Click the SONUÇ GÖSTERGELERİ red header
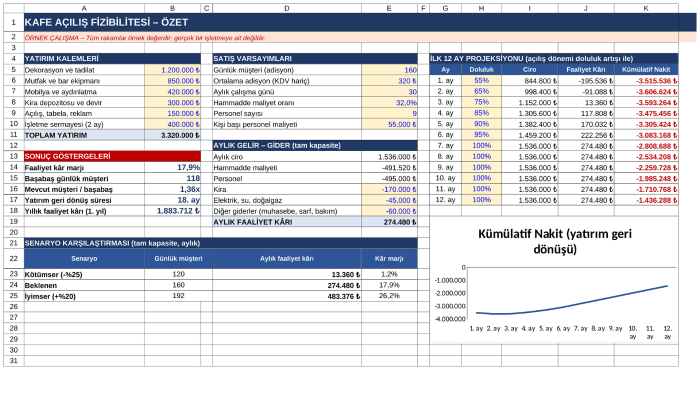Image resolution: width=700 pixels, height=394 pixels. coord(112,156)
